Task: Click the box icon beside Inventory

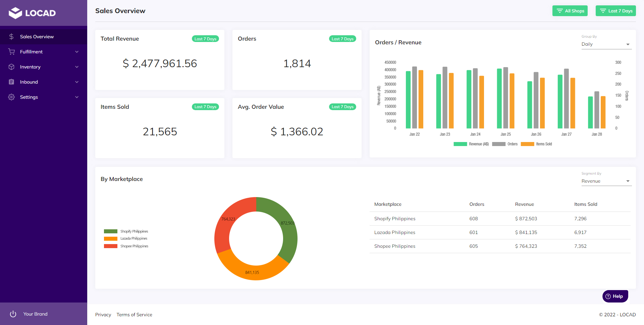Action: click(x=11, y=67)
